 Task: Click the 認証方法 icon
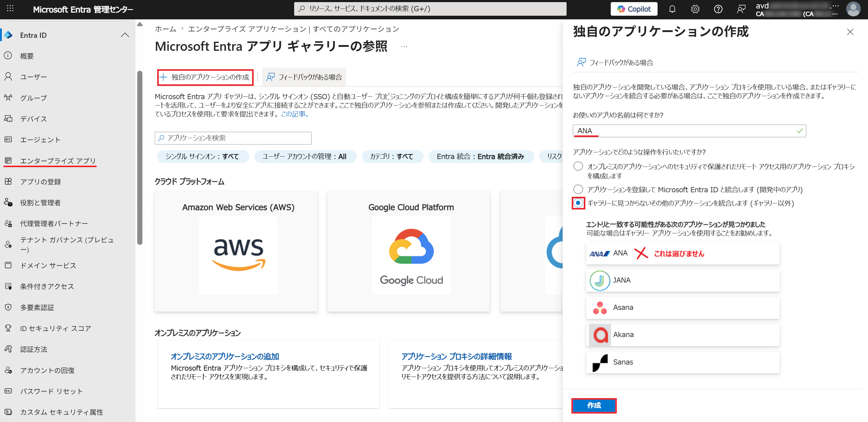click(x=8, y=349)
